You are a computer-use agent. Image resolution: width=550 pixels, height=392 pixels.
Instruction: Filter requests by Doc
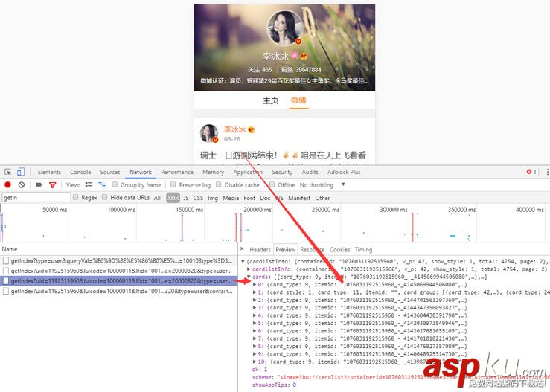coord(265,198)
